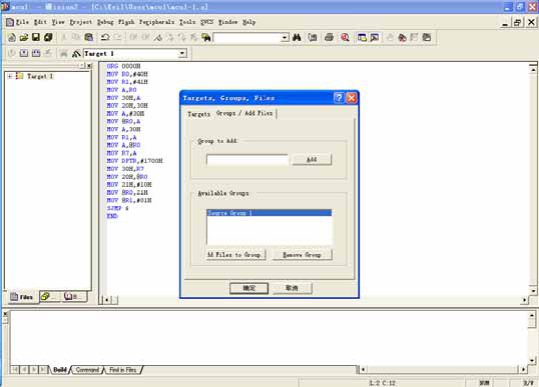Click the Target 1 tree item label
Screen dimensions: 539x387
pyautogui.click(x=40, y=76)
